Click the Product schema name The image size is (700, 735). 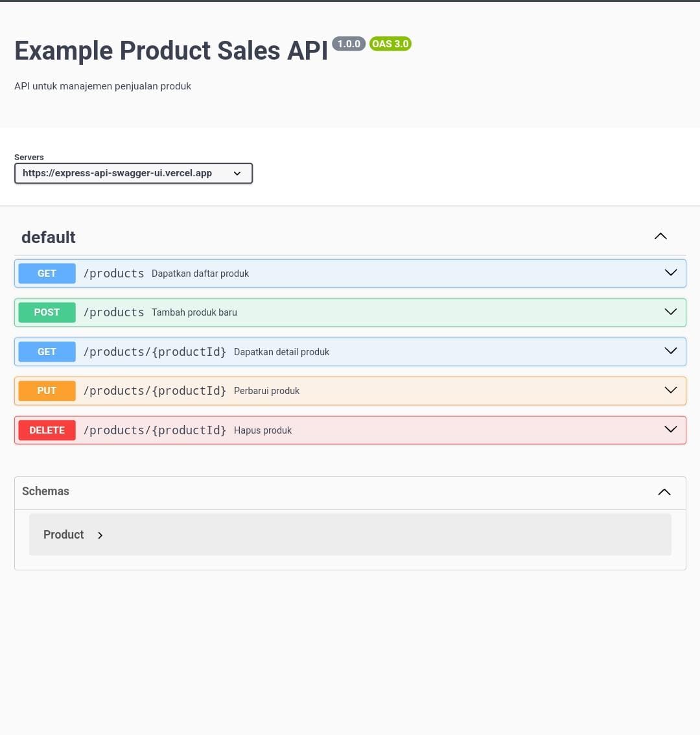pyautogui.click(x=64, y=535)
